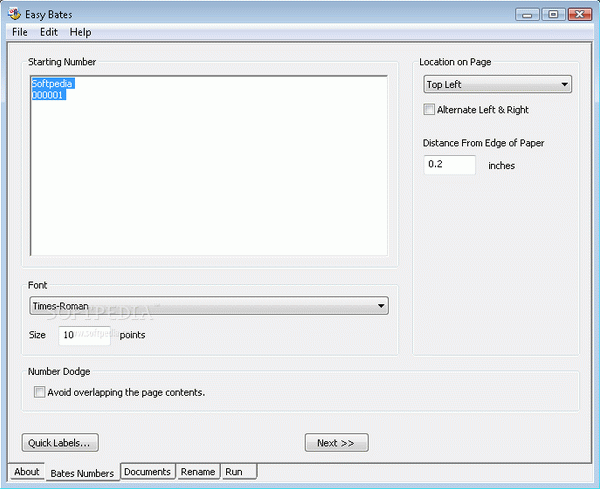The height and width of the screenshot is (489, 600).
Task: Switch to the About tab
Action: point(27,472)
